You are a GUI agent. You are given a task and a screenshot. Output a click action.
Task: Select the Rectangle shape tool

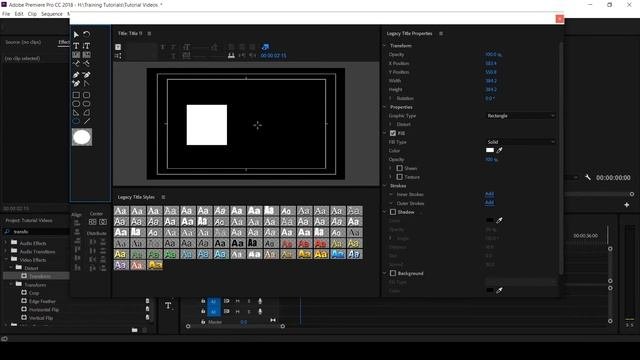(x=76, y=95)
